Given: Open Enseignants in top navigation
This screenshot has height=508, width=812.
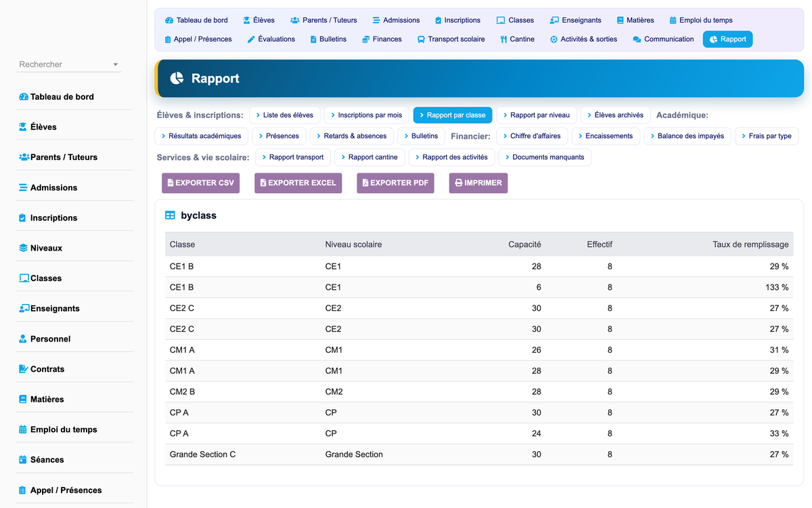Looking at the screenshot, I should pyautogui.click(x=576, y=20).
